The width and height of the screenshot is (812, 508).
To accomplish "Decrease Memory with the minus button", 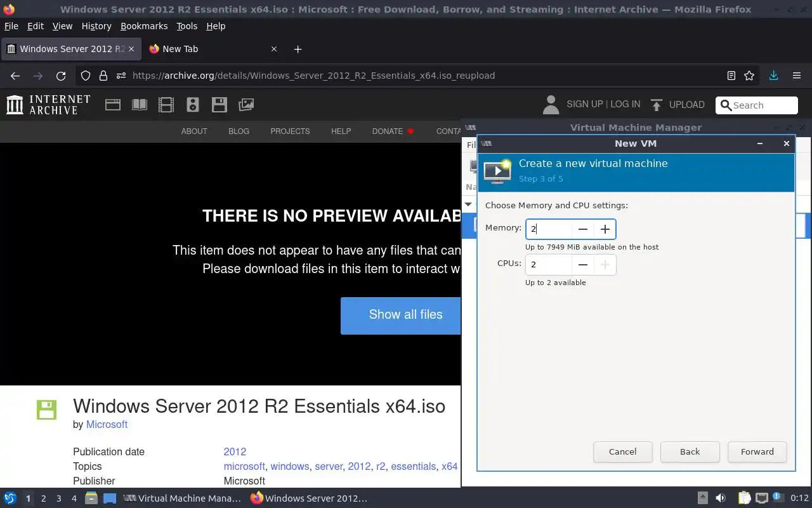I will tap(582, 229).
